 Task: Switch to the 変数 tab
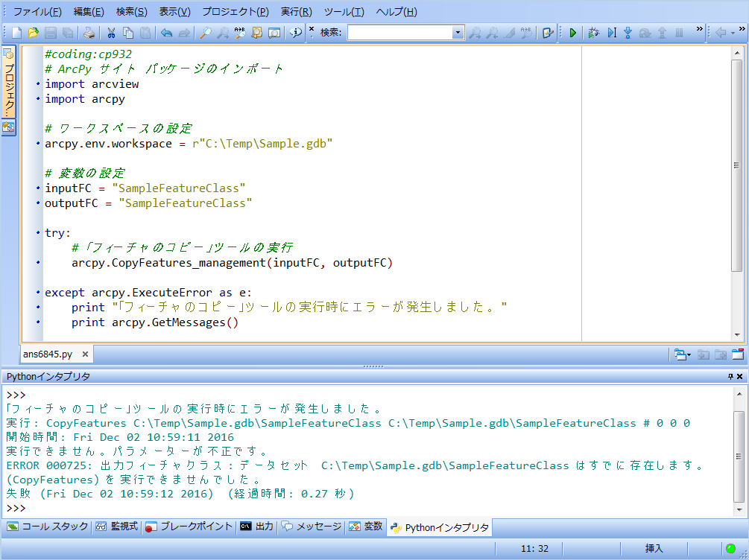pyautogui.click(x=366, y=526)
